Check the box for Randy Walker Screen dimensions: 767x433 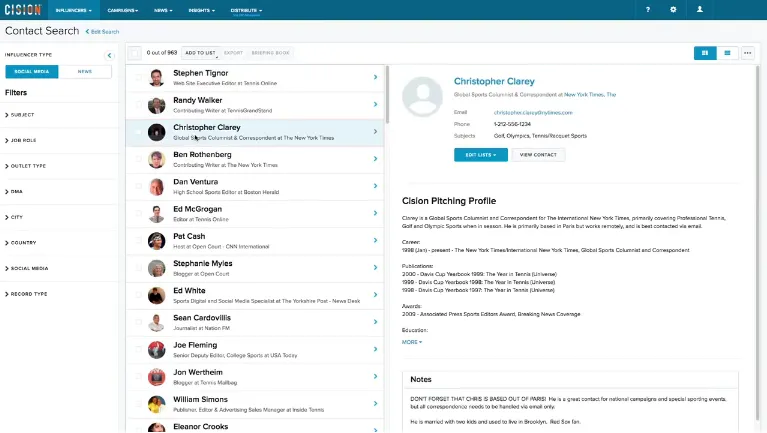pos(138,104)
